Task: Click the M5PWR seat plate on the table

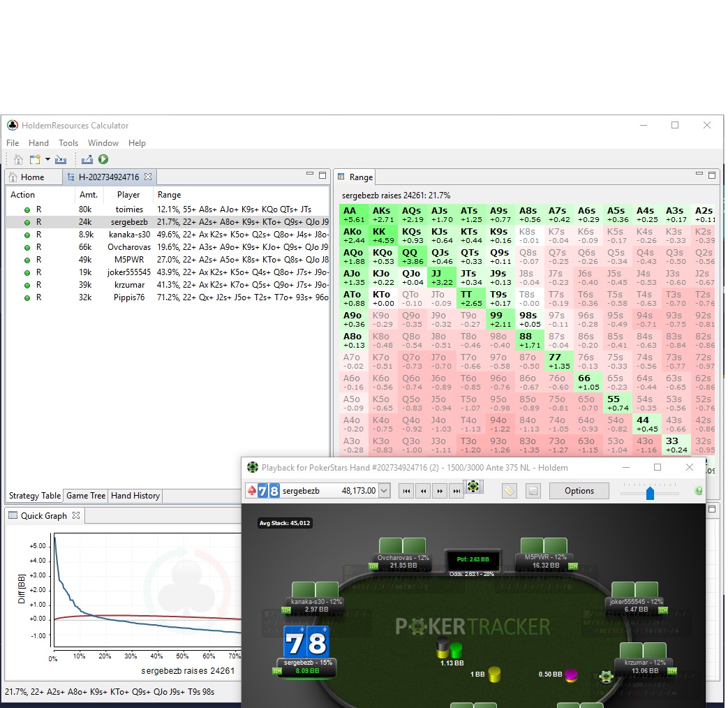Action: point(546,561)
